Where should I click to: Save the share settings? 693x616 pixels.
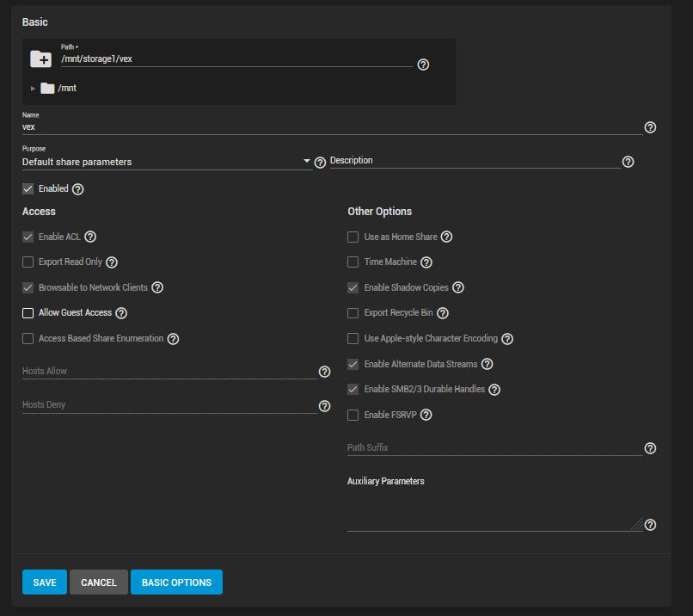pyautogui.click(x=45, y=582)
